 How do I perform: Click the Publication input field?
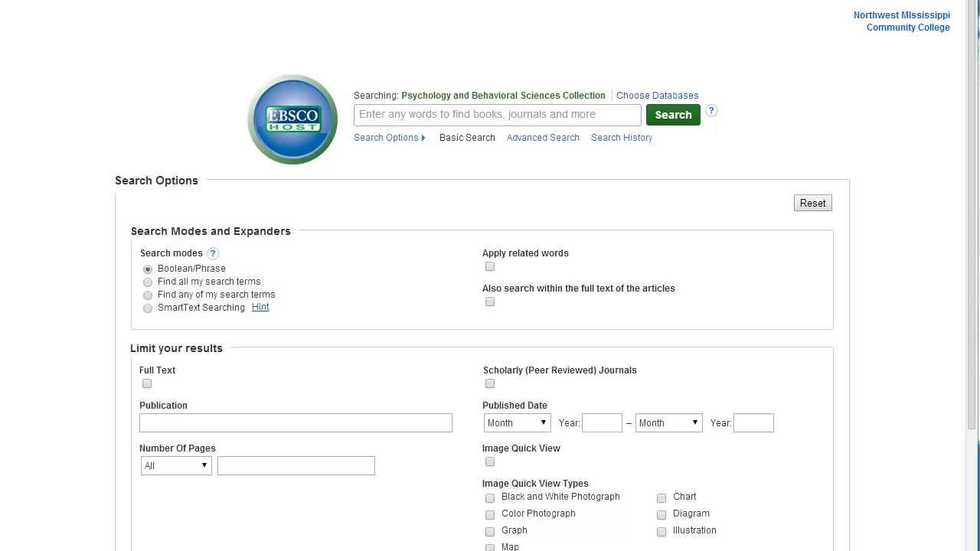pyautogui.click(x=296, y=423)
